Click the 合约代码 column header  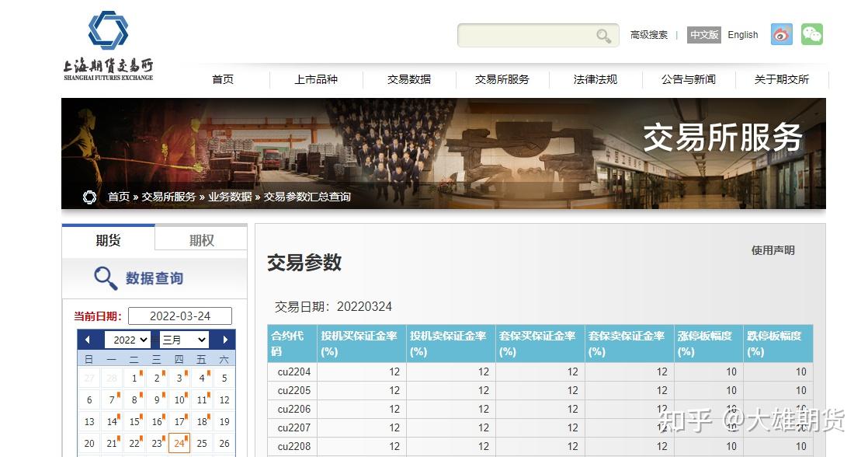(292, 344)
